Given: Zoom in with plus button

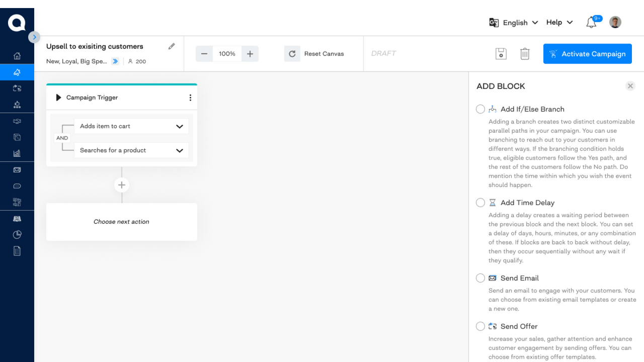Looking at the screenshot, I should 250,54.
